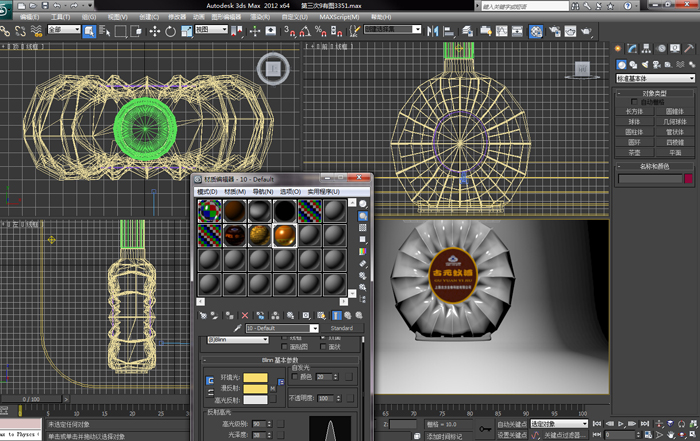Toggle the 自动栅格 checkbox
This screenshot has width=700, height=441.
pos(634,102)
